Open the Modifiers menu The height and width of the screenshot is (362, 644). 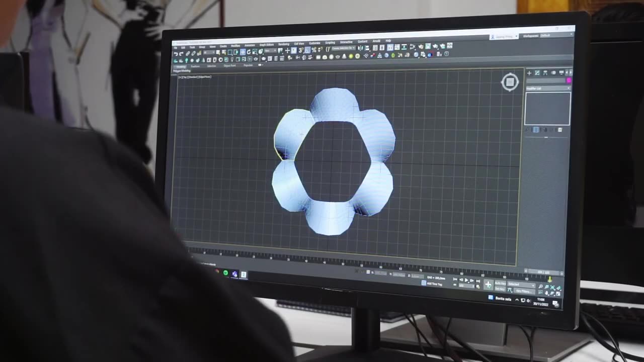coord(235,46)
